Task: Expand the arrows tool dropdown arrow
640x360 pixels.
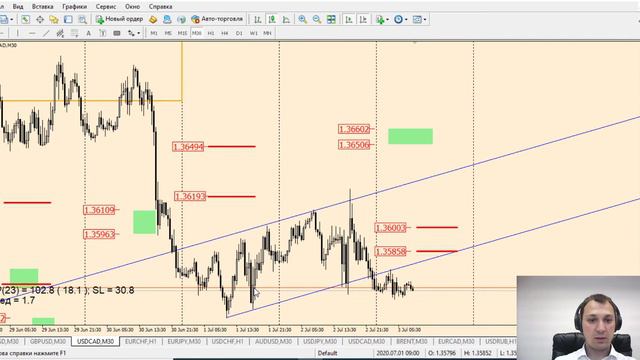Action: (x=138, y=33)
